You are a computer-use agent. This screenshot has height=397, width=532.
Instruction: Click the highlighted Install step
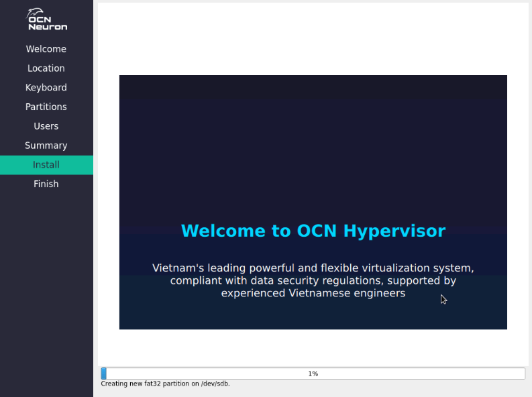tap(46, 165)
